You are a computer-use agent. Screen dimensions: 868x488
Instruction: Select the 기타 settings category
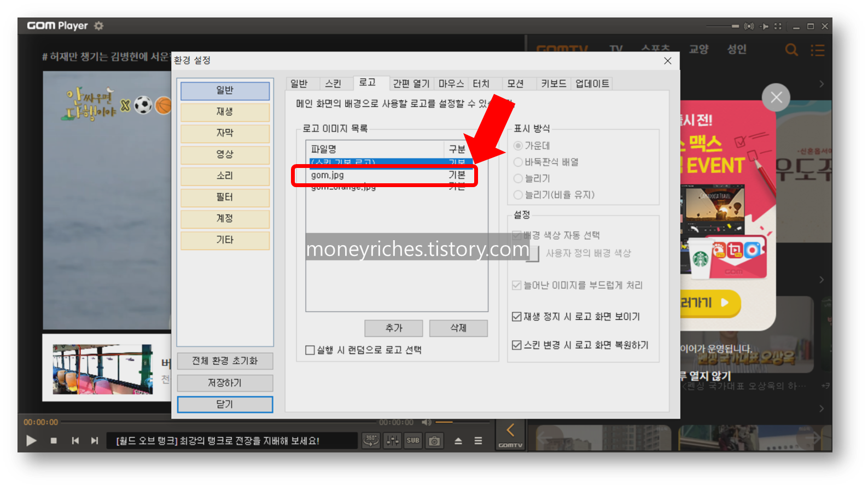point(225,240)
